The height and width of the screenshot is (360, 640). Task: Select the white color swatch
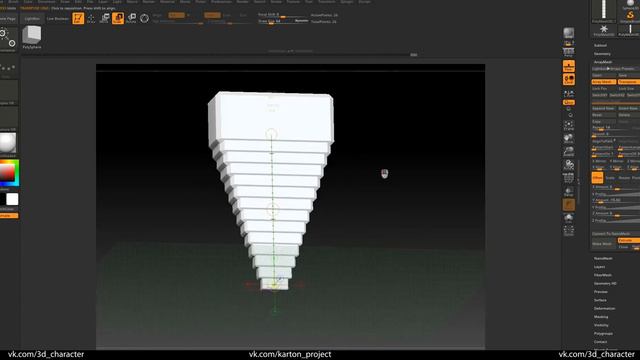click(12, 199)
